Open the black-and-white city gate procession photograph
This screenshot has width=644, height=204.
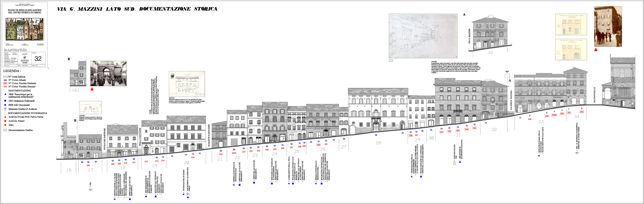[x=108, y=74]
